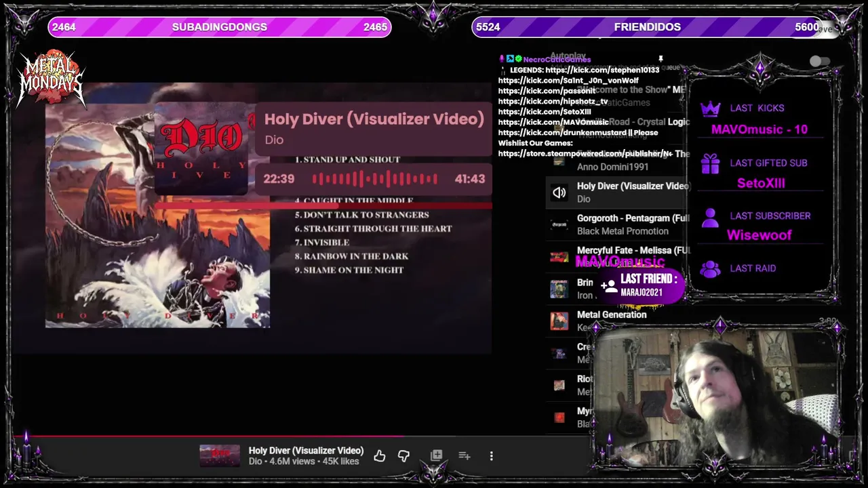Open the three-dot more actions menu
868x488 pixels.
(x=492, y=456)
